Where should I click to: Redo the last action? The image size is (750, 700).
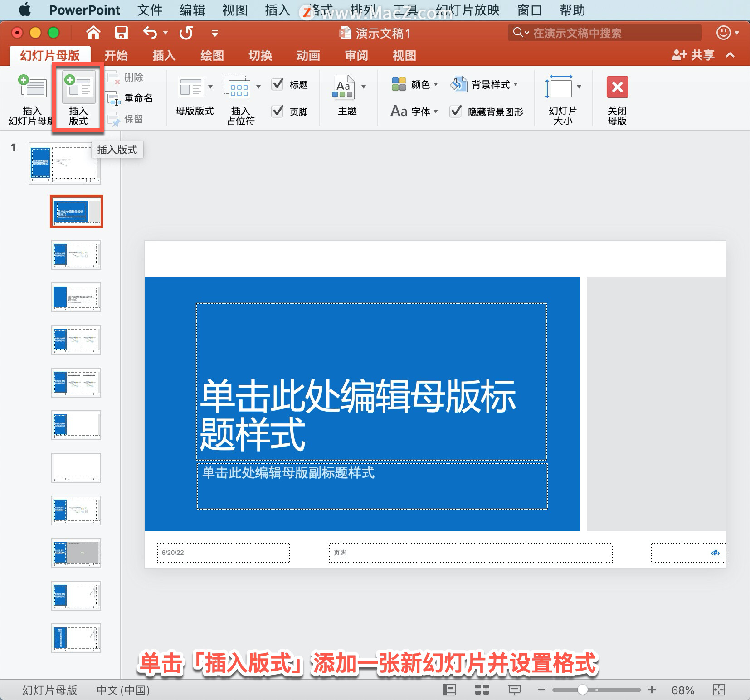tap(186, 33)
